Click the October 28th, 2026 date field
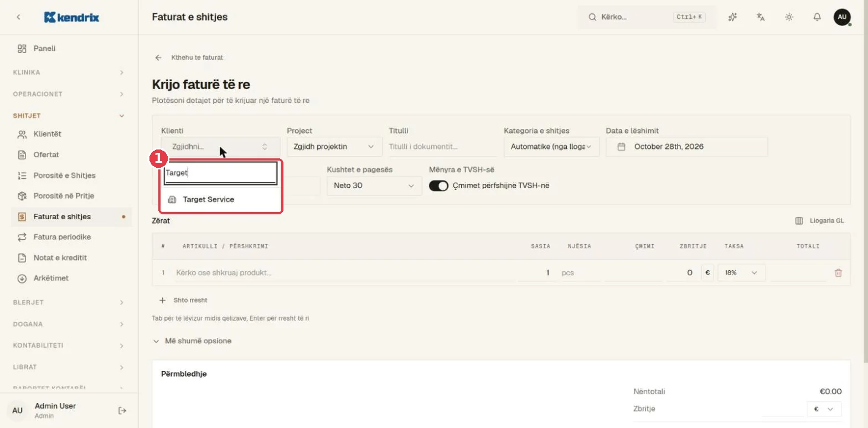 tap(686, 147)
